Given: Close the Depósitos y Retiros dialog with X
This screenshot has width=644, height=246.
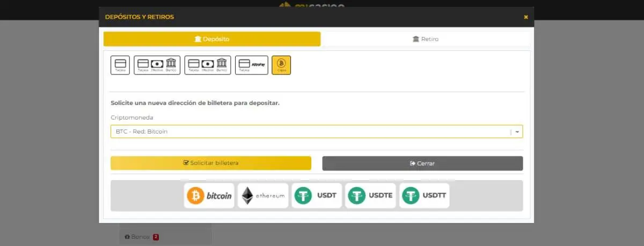Looking at the screenshot, I should click(x=526, y=17).
